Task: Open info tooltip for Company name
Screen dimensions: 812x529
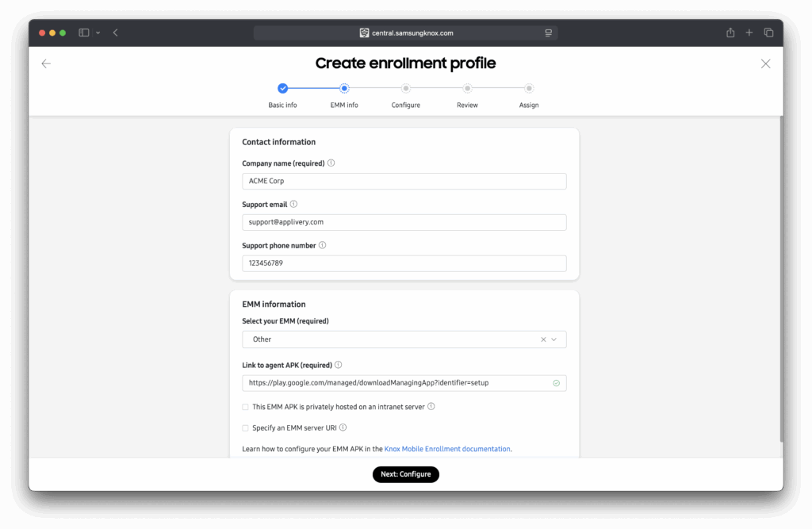Action: pyautogui.click(x=331, y=163)
